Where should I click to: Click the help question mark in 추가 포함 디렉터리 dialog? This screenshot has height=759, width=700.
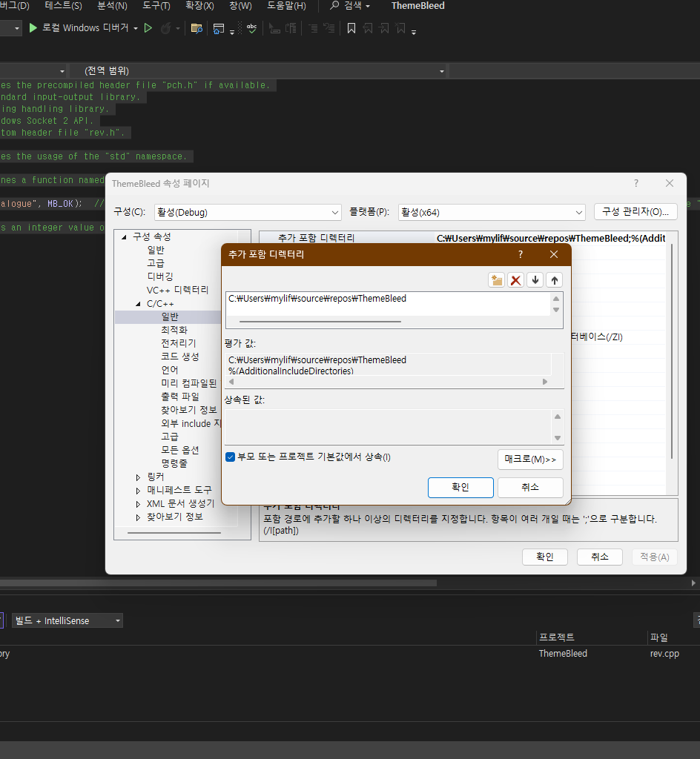521,254
